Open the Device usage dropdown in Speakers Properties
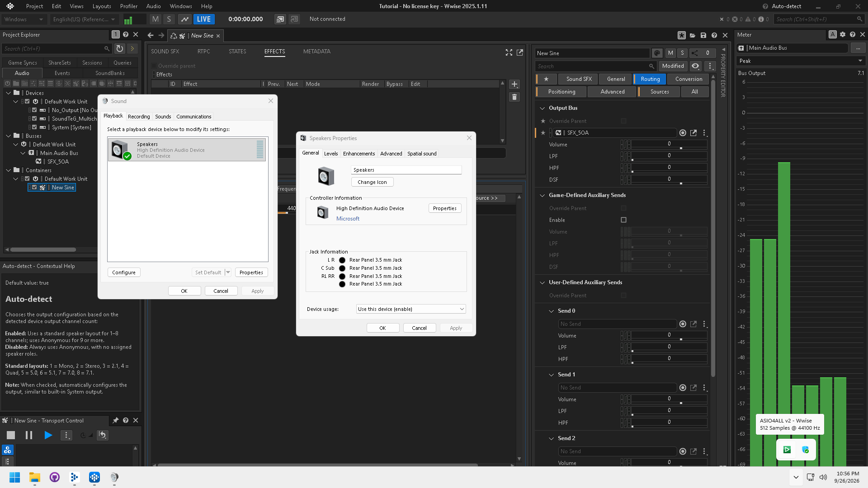 click(x=411, y=309)
